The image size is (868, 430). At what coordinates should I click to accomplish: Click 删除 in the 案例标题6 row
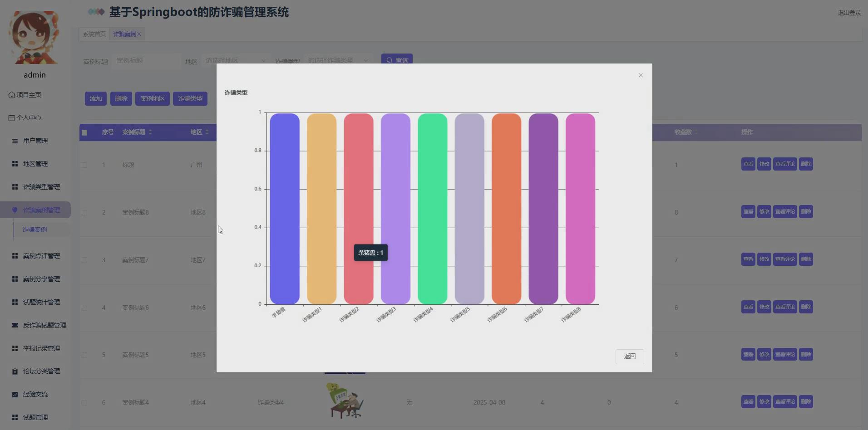[806, 307]
